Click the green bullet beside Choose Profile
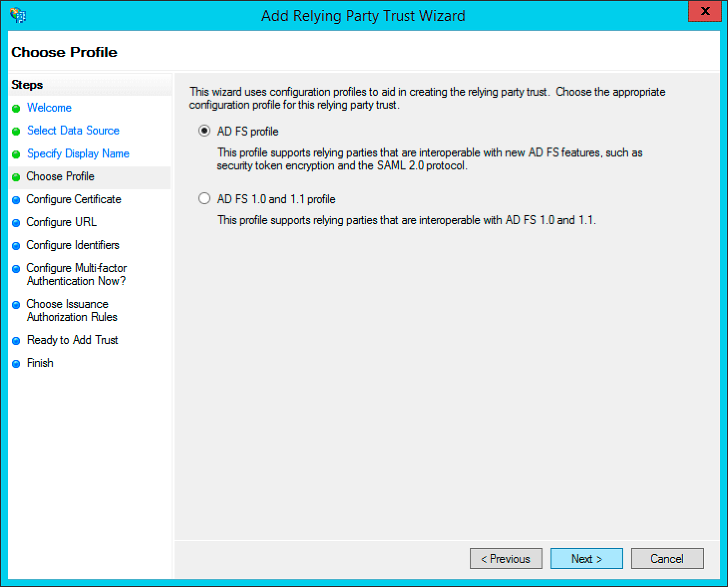This screenshot has width=728, height=587. 16,177
